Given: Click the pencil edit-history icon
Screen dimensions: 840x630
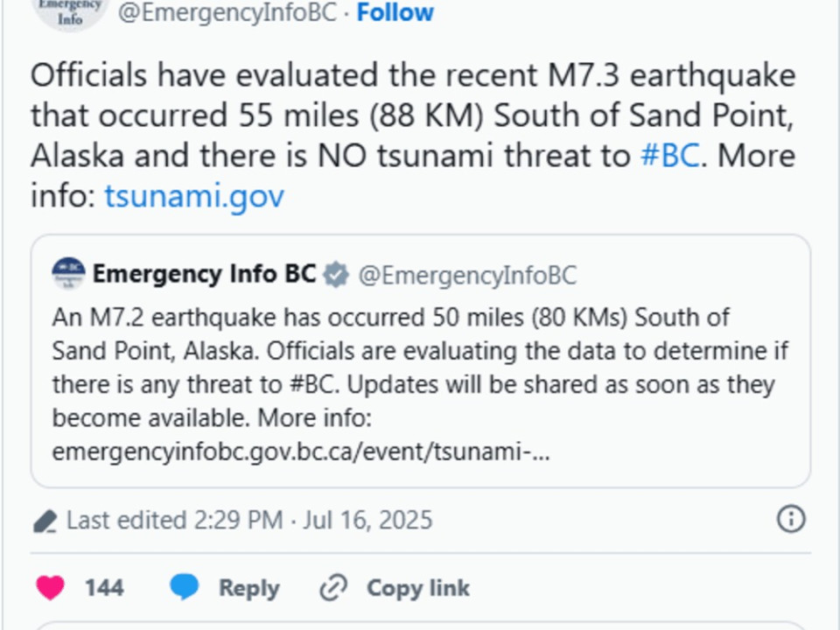Looking at the screenshot, I should [45, 521].
